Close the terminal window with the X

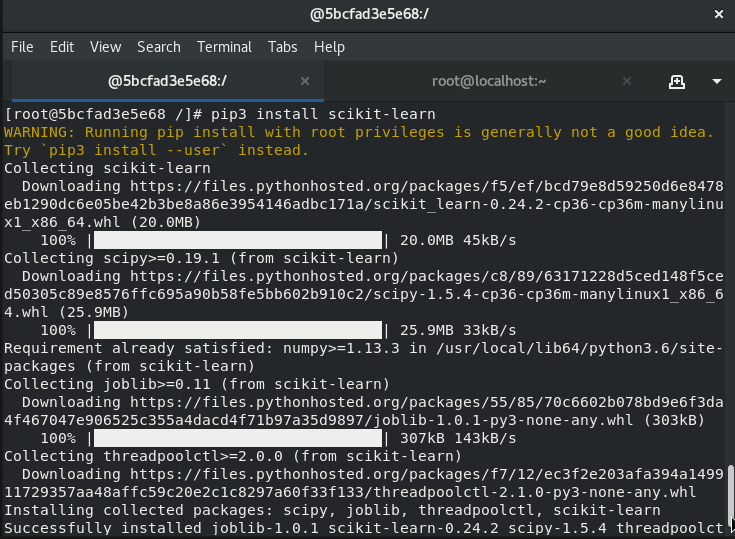(719, 15)
